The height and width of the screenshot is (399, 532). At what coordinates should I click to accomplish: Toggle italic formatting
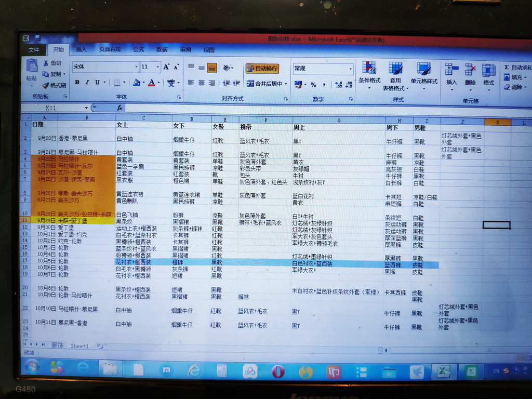[x=87, y=83]
